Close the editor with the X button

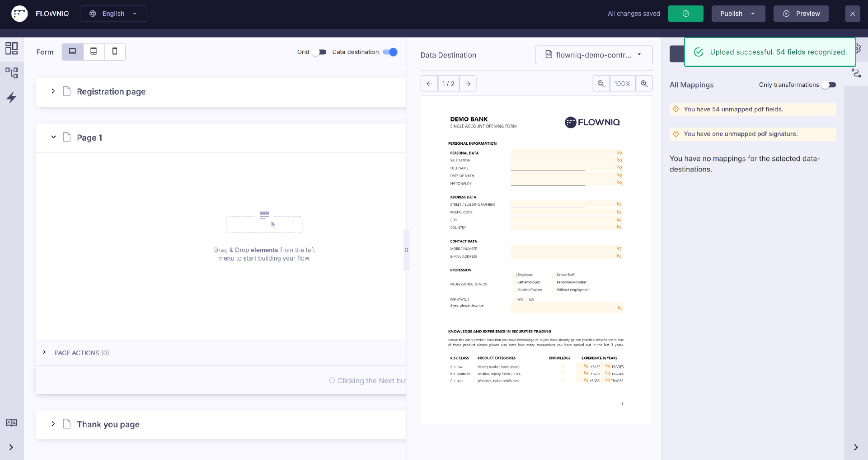pos(853,14)
